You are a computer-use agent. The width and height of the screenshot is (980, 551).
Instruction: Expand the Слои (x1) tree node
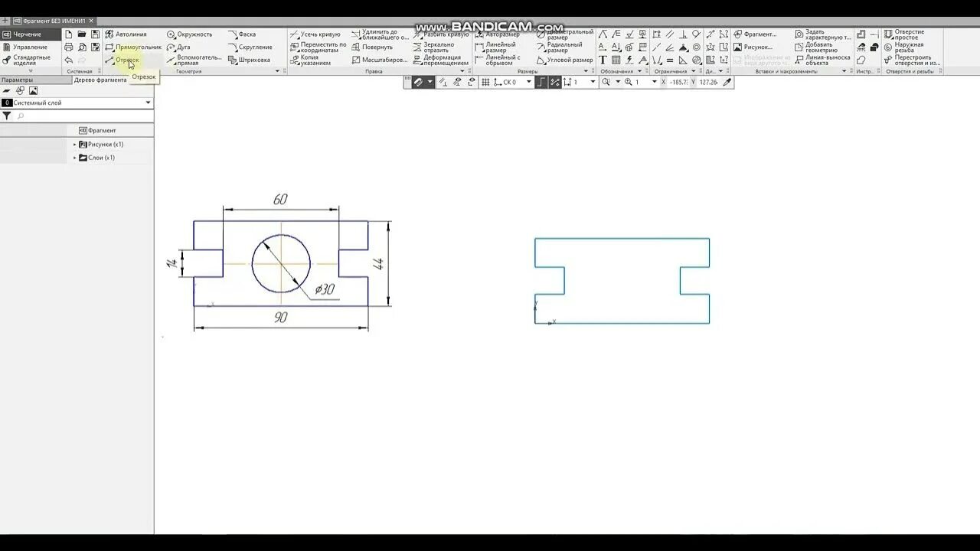pyautogui.click(x=75, y=158)
